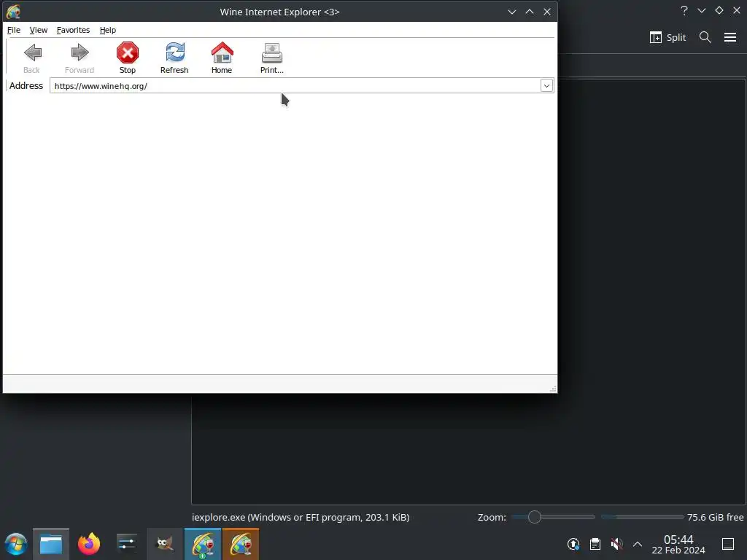Open the View menu
Viewport: 747px width, 560px height.
39,30
